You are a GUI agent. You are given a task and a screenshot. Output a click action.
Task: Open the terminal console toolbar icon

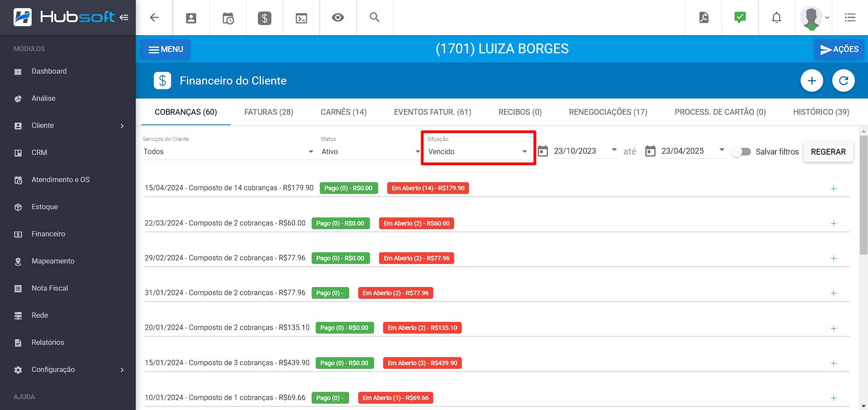301,18
